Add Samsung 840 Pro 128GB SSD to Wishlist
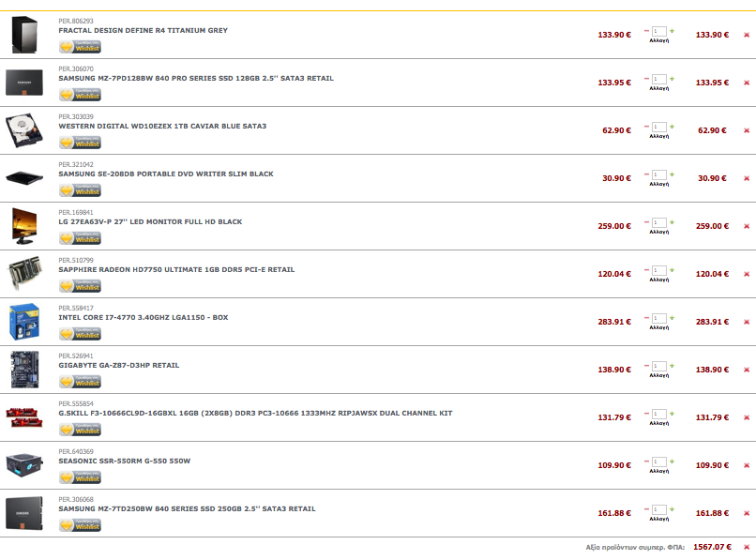756x560 pixels. (x=80, y=95)
